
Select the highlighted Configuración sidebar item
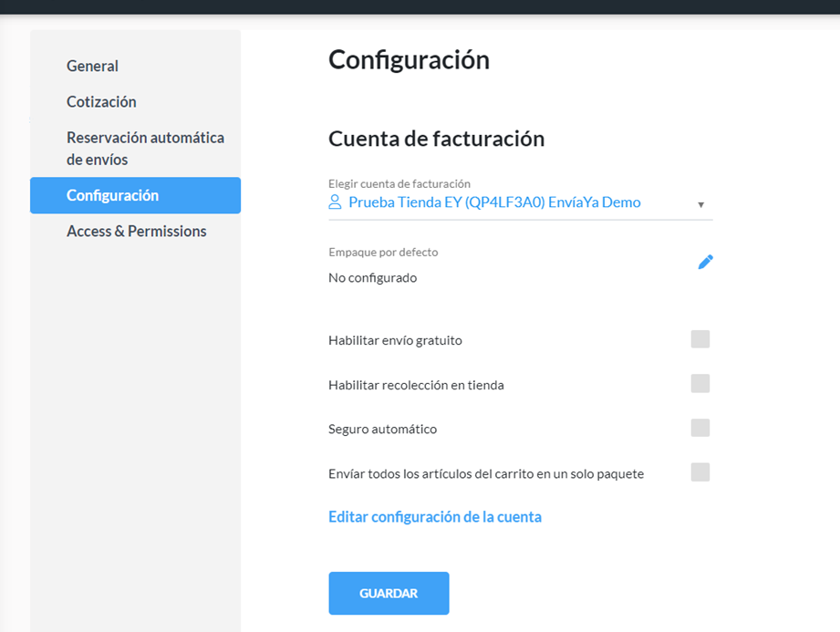[135, 195]
